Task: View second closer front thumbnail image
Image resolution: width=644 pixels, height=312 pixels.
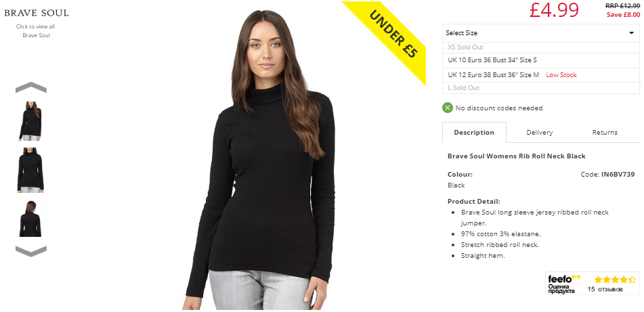Action: (30, 171)
